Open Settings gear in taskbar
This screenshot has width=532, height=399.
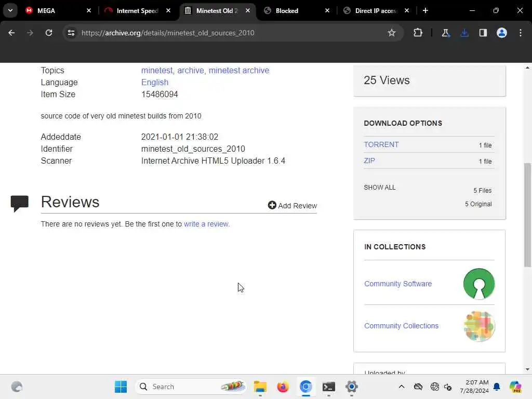(x=352, y=387)
